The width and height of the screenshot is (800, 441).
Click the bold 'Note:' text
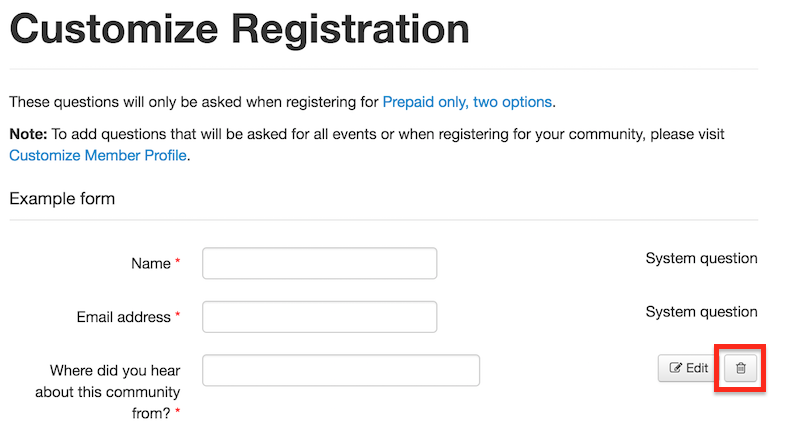click(x=28, y=134)
